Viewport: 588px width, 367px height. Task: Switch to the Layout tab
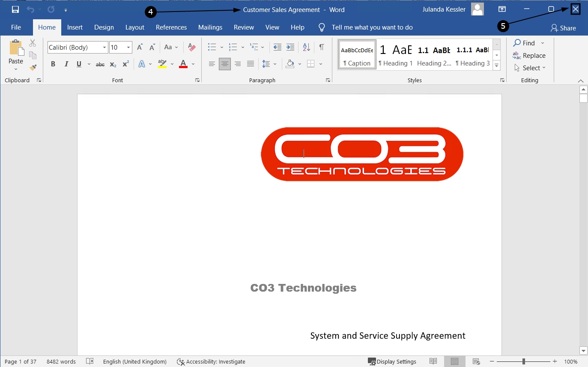click(135, 27)
